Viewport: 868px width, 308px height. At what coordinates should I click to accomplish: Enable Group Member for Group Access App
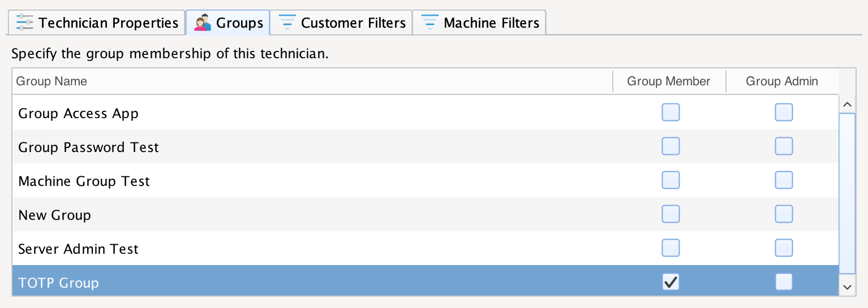point(671,112)
